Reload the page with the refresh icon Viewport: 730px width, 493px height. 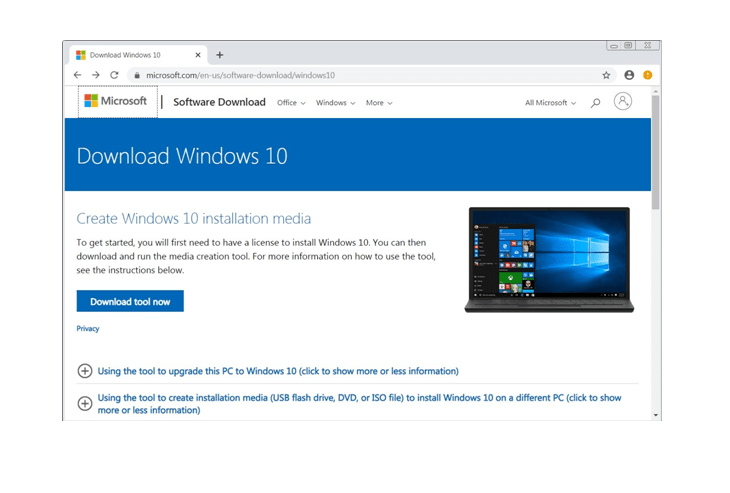tap(114, 75)
